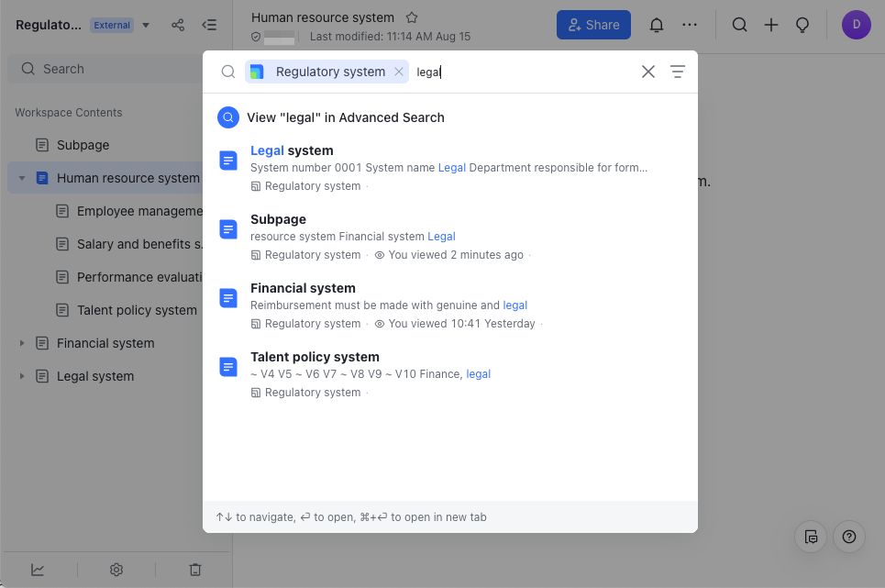Click the verified shield icon under page title
885x588 pixels.
click(x=256, y=37)
